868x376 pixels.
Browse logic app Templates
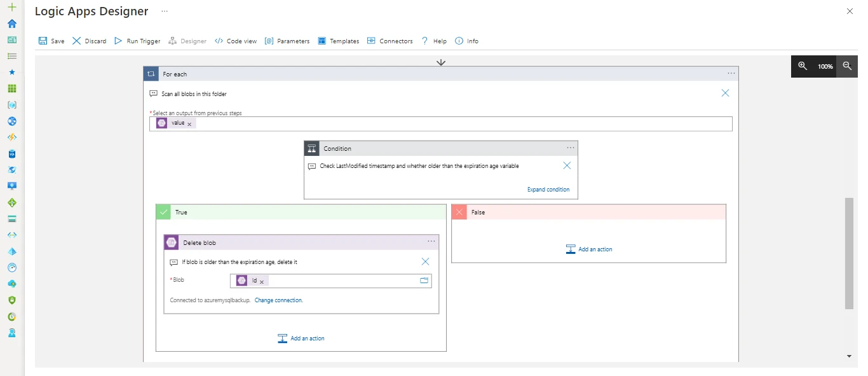[339, 40]
